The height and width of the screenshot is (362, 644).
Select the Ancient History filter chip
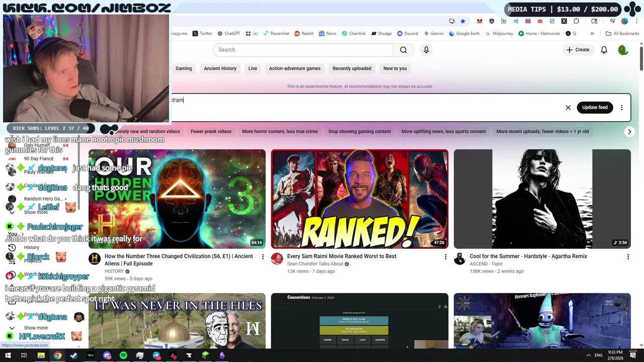click(220, 68)
